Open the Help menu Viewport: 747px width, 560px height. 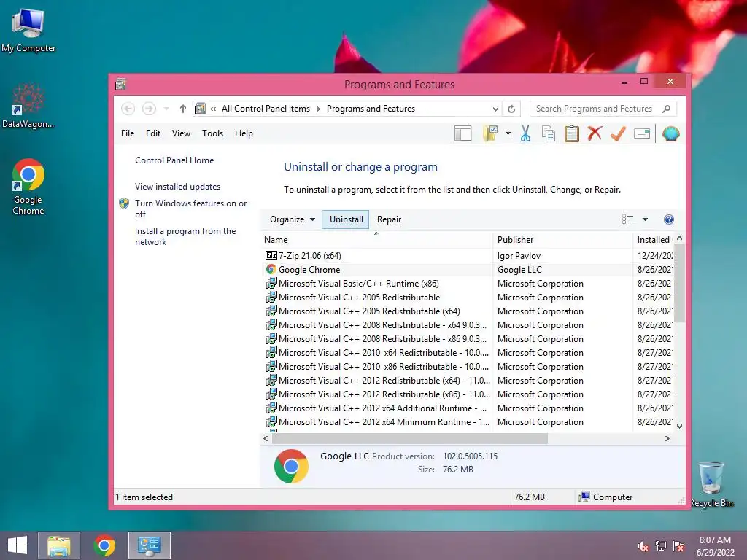click(244, 133)
